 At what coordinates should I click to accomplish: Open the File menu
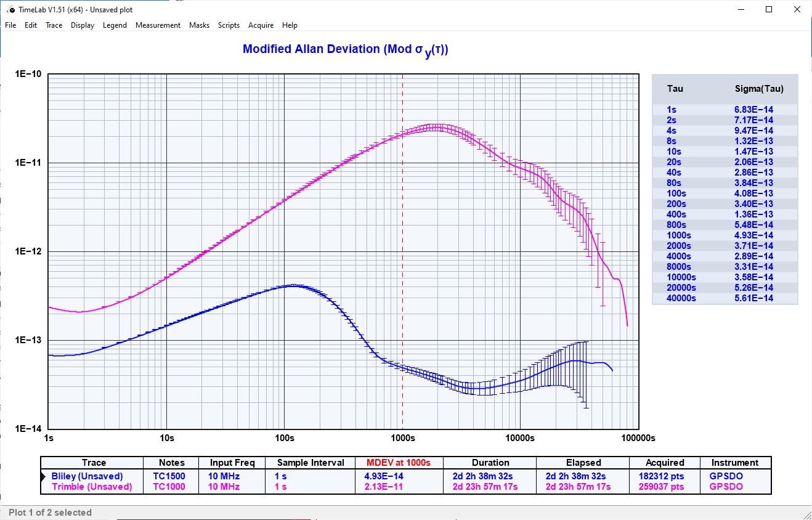coord(10,25)
